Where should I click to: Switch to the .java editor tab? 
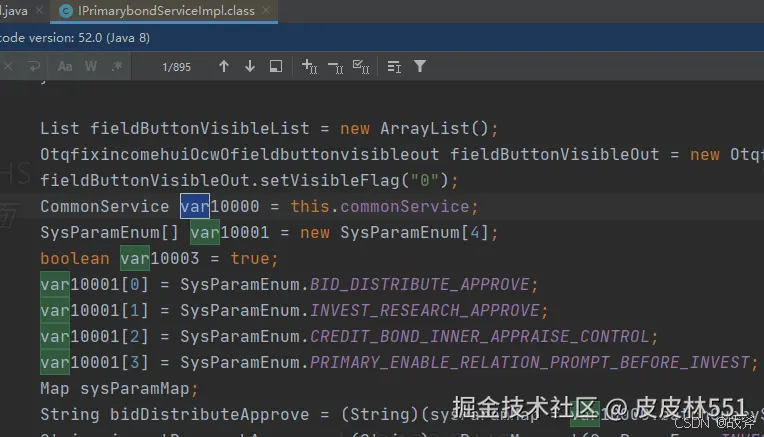click(x=14, y=11)
